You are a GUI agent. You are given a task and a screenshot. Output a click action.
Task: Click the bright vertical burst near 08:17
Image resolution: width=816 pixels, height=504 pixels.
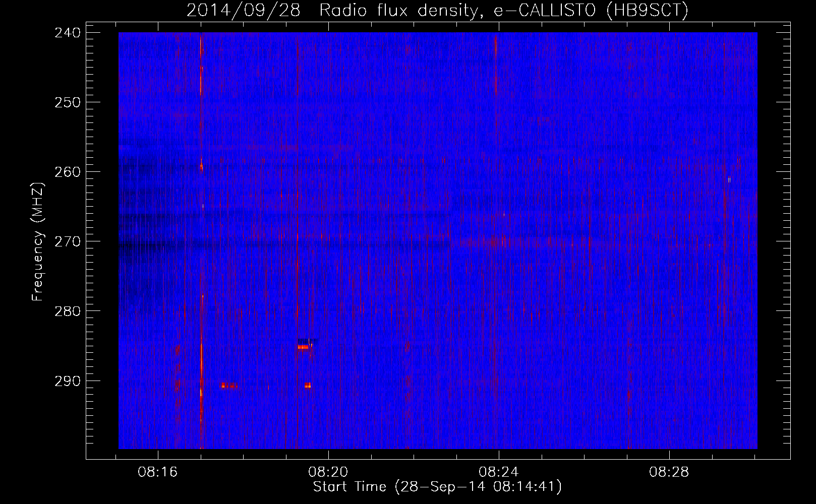coord(201,241)
